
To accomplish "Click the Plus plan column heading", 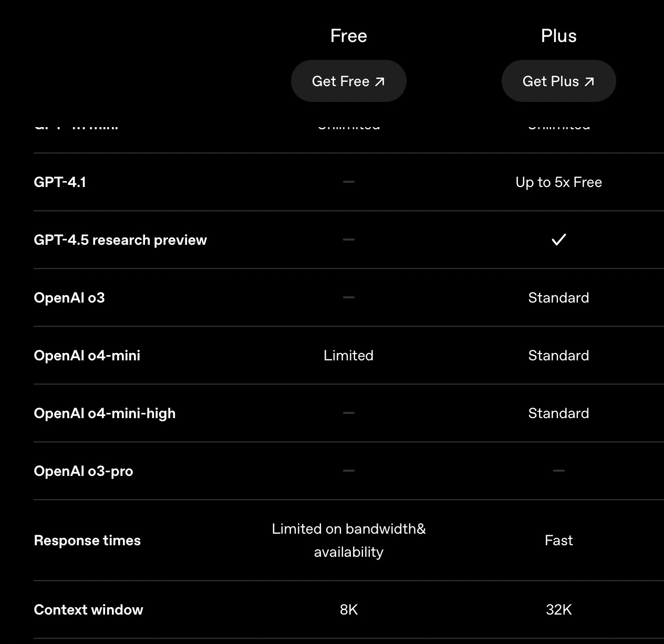I will point(558,36).
